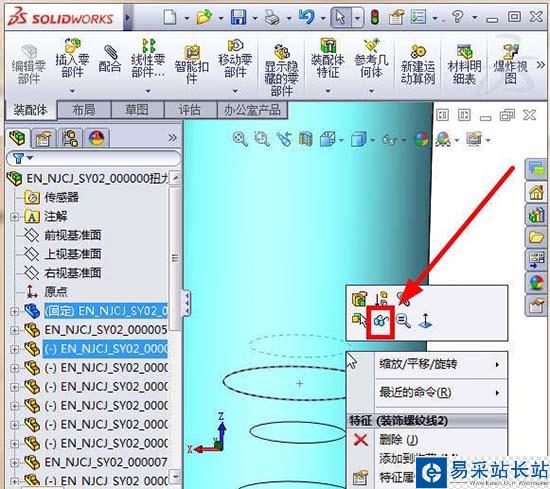Switch to the Evaluate (评估) tab
550x489 pixels.
[190, 110]
